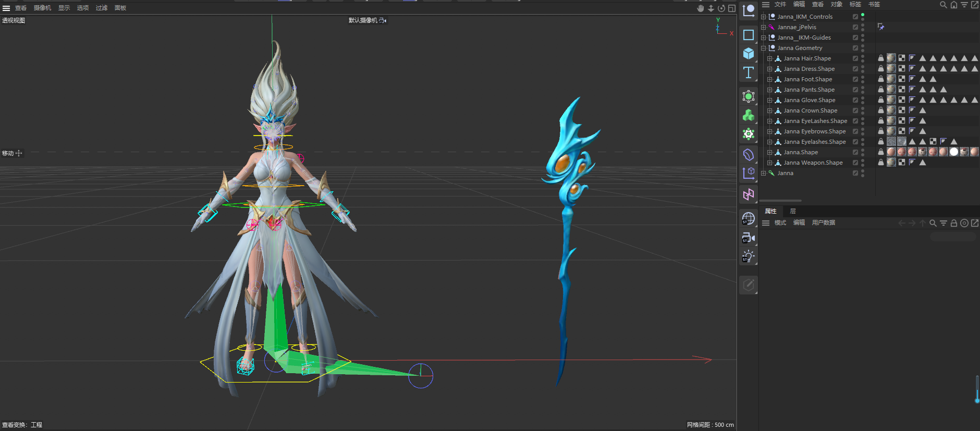This screenshot has width=980, height=431.
Task: Toggle layer checkbox for Janna Hair.Shape
Action: point(855,58)
